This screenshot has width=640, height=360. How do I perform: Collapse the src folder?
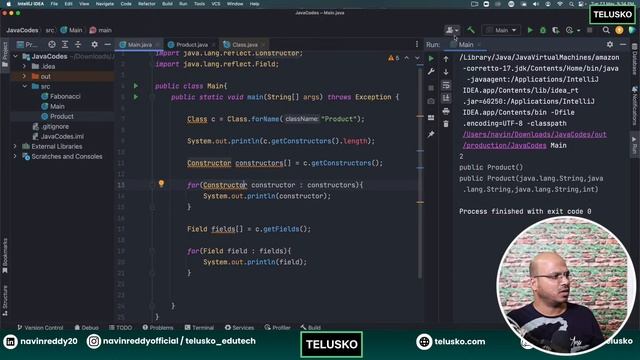pyautogui.click(x=24, y=86)
